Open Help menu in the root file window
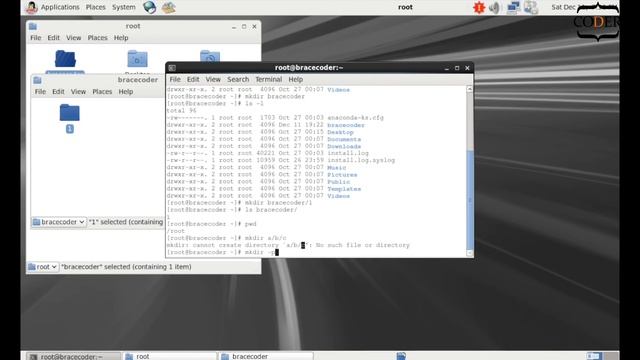 (121, 38)
